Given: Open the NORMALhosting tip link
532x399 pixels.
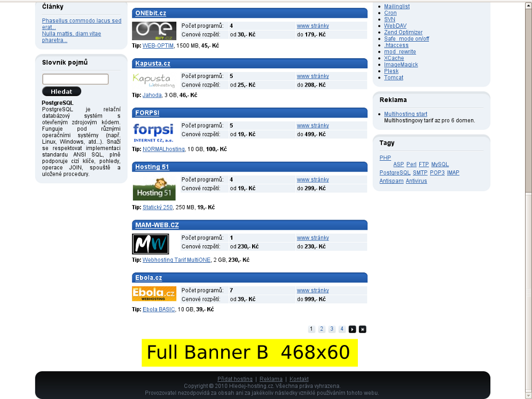Looking at the screenshot, I should click(163, 149).
